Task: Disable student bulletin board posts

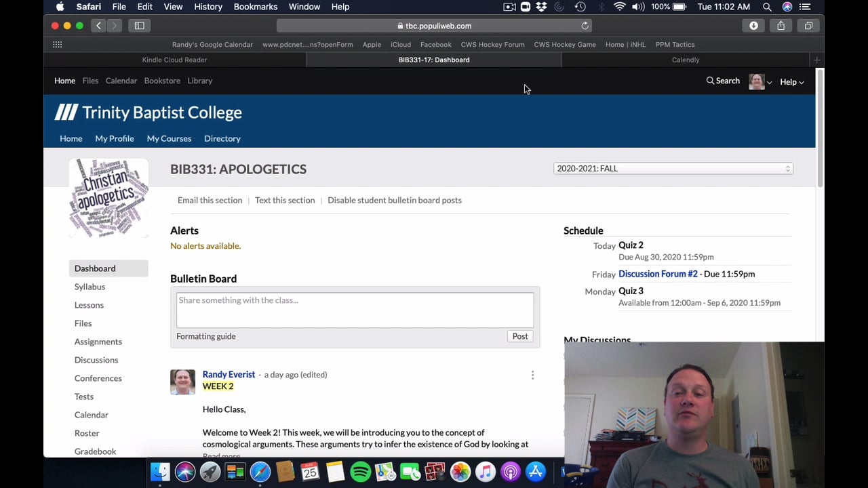Action: [x=395, y=200]
